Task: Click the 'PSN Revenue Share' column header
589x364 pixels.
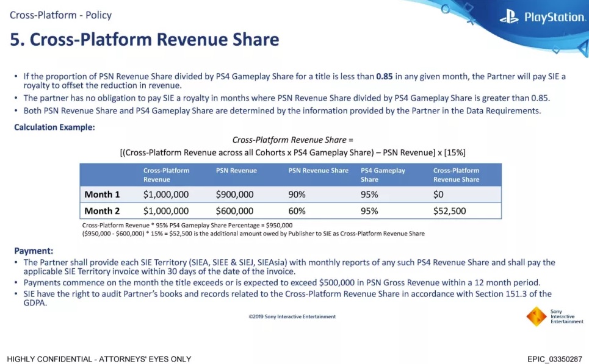Action: point(318,171)
